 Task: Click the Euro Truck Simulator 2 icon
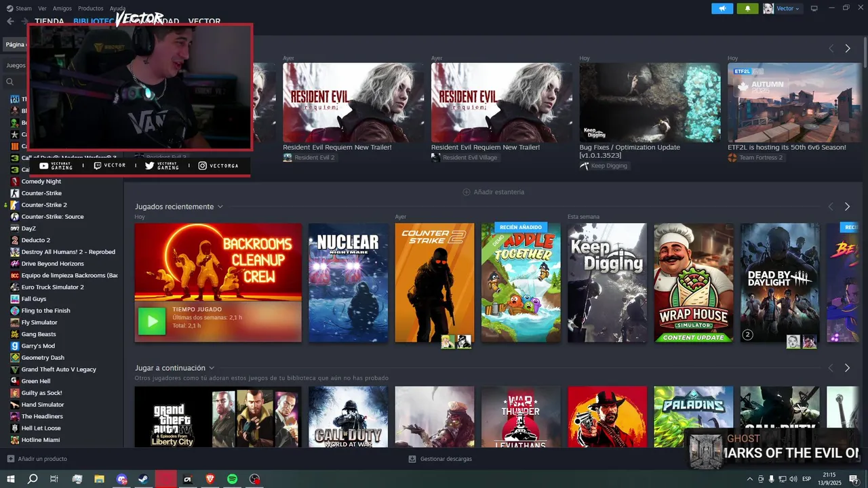click(x=15, y=287)
